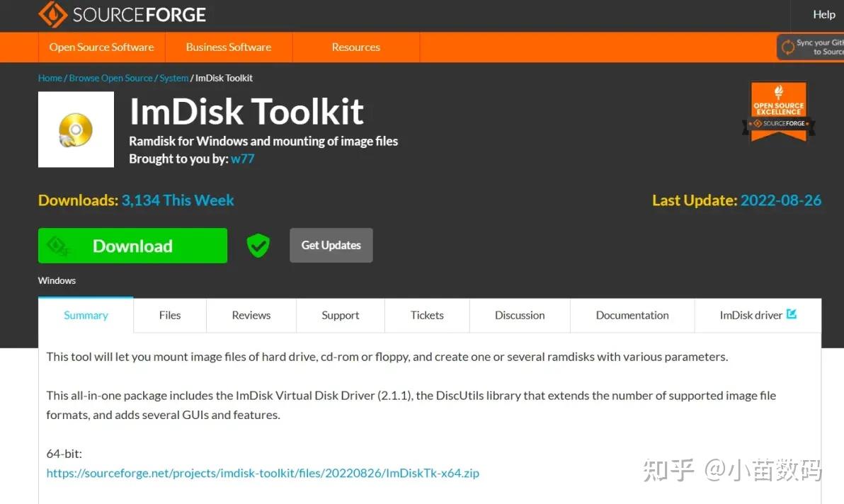The height and width of the screenshot is (504, 844).
Task: Open the Tickets tab
Action: tap(427, 315)
